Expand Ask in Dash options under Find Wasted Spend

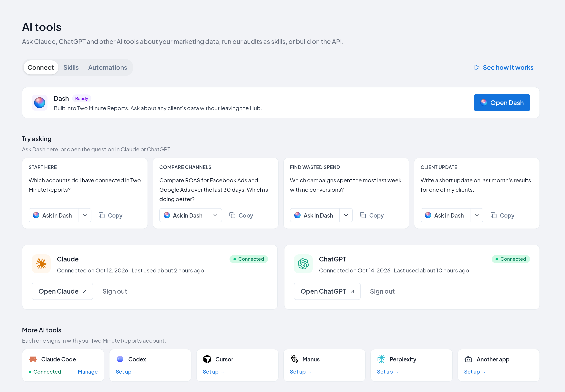346,215
